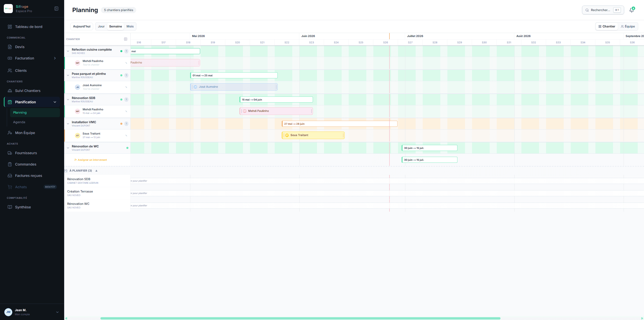This screenshot has width=644, height=320.
Task: Click the horizontal timeline scrollbar
Action: pyautogui.click(x=300, y=318)
